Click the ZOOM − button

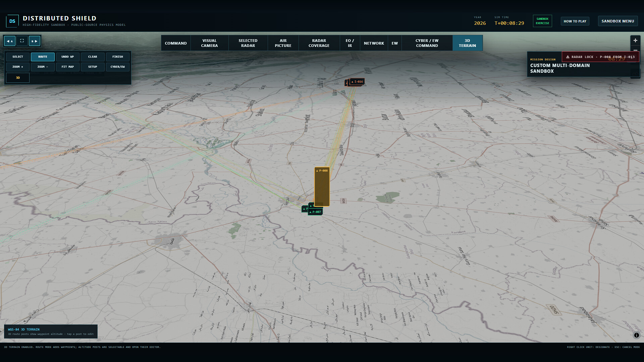pos(43,67)
